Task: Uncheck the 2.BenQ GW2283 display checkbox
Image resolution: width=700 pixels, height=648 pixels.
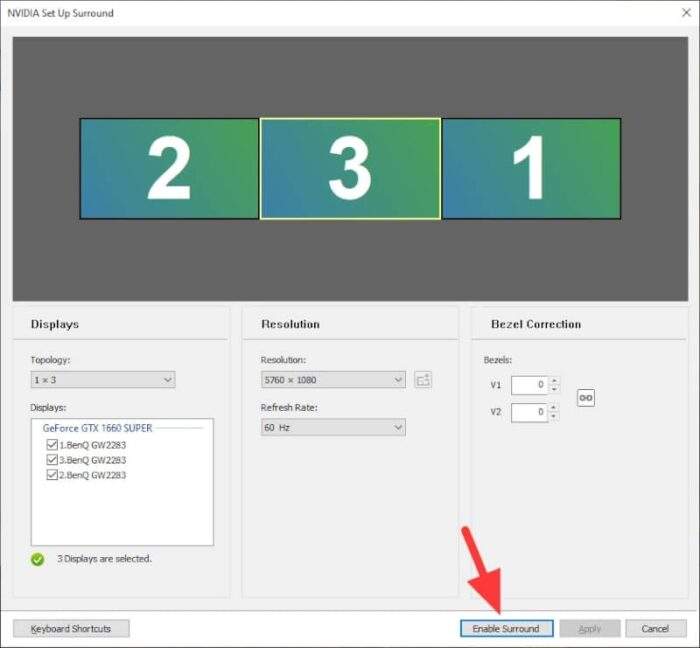Action: click(x=52, y=474)
